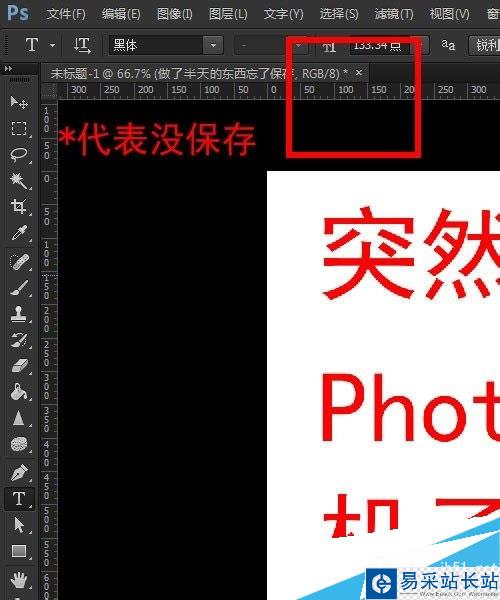Open the 编辑(E) menu
This screenshot has height=600, width=500.
(121, 14)
